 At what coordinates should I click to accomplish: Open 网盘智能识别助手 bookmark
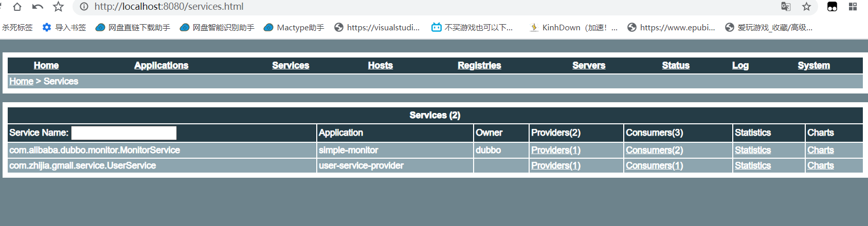(x=218, y=27)
